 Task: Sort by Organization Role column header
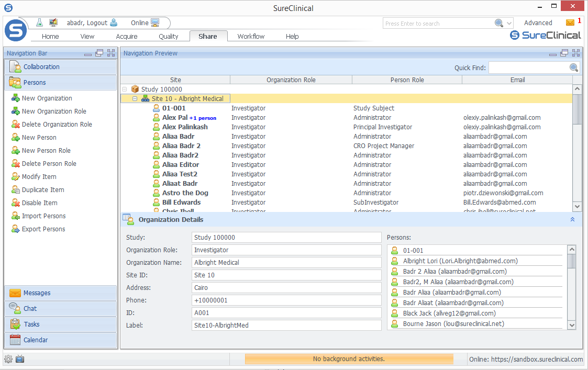coord(291,80)
